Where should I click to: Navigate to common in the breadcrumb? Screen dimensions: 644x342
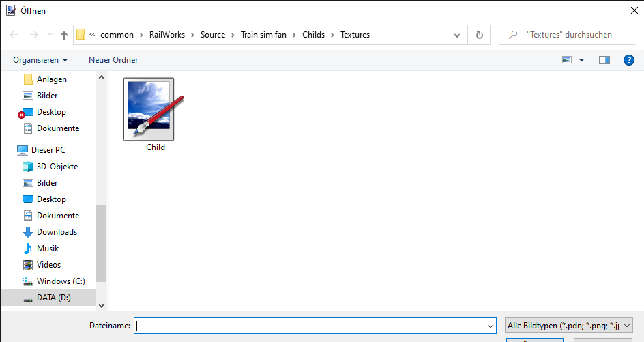click(117, 35)
